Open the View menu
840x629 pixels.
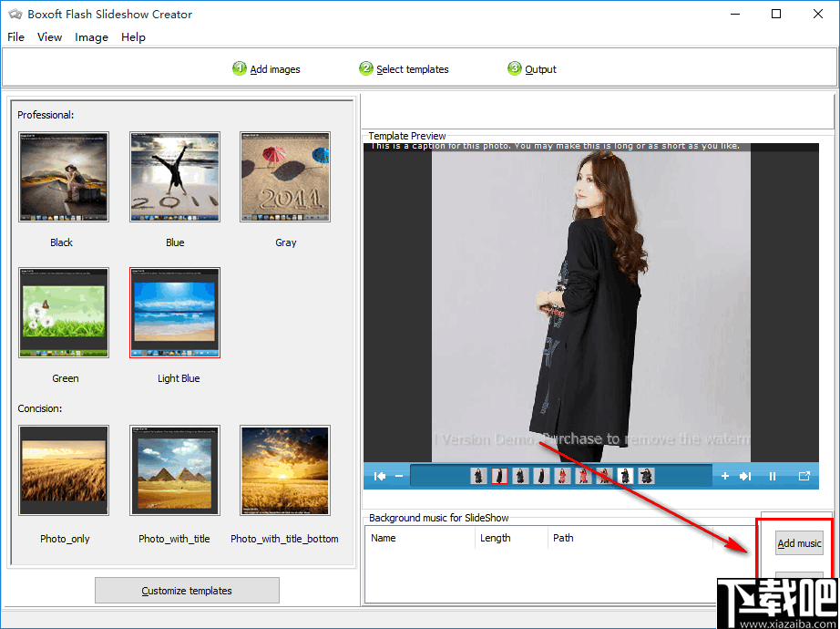(49, 37)
